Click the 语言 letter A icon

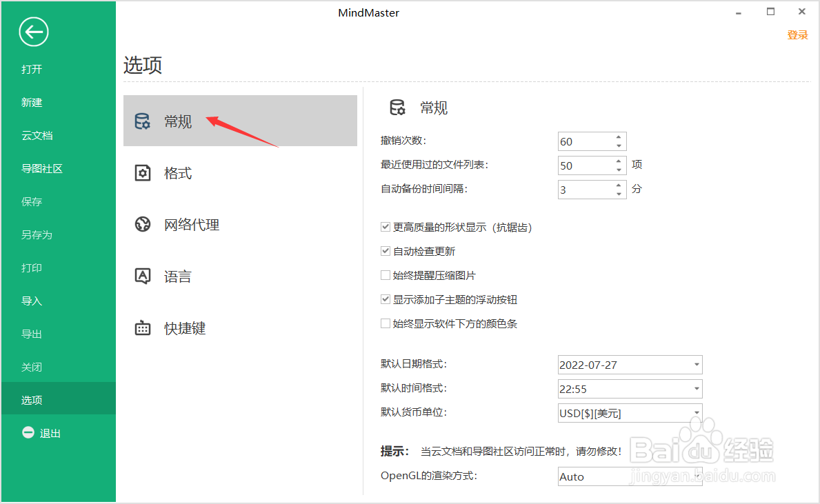tap(142, 276)
